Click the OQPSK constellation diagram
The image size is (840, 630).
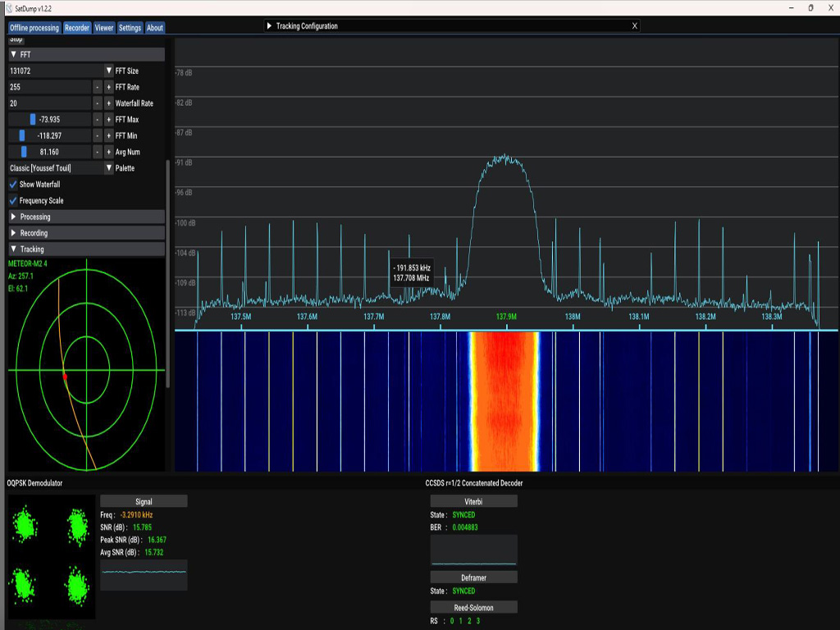click(x=52, y=557)
